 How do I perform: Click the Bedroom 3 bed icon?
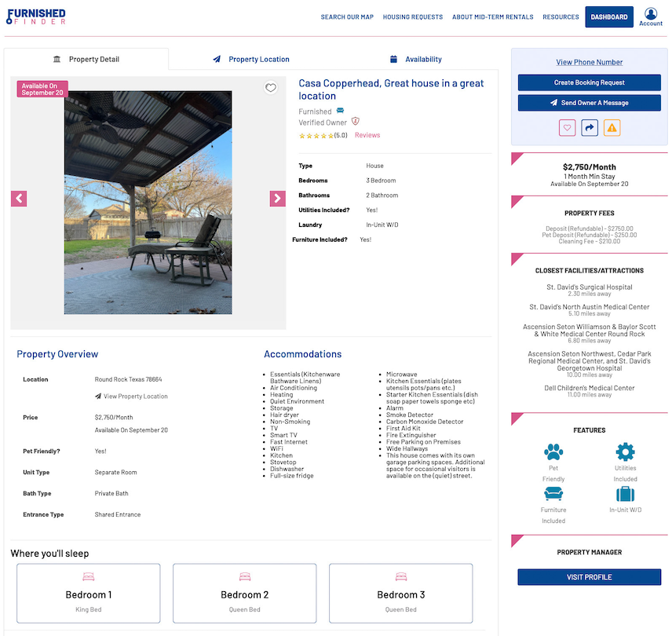tap(400, 577)
